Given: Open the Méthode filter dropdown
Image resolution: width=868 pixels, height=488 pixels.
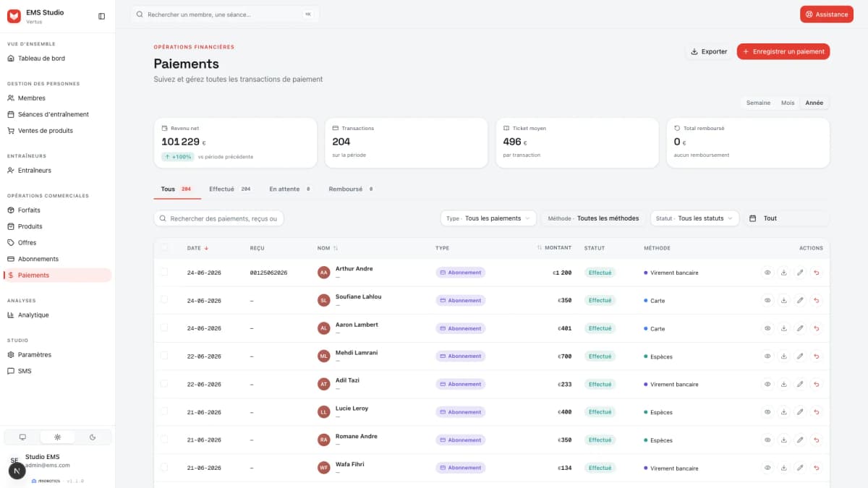Looking at the screenshot, I should tap(593, 218).
